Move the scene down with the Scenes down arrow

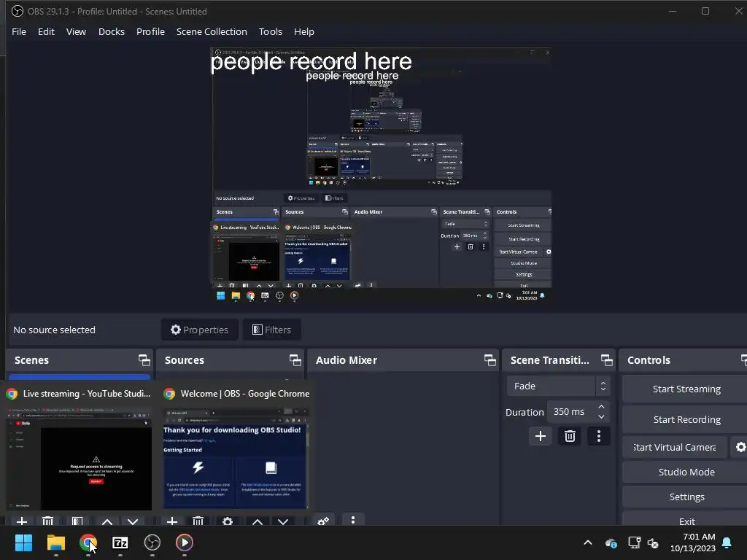point(133,521)
